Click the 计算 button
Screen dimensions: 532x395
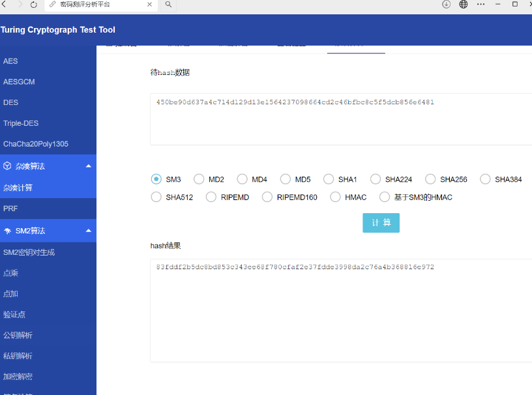click(381, 223)
